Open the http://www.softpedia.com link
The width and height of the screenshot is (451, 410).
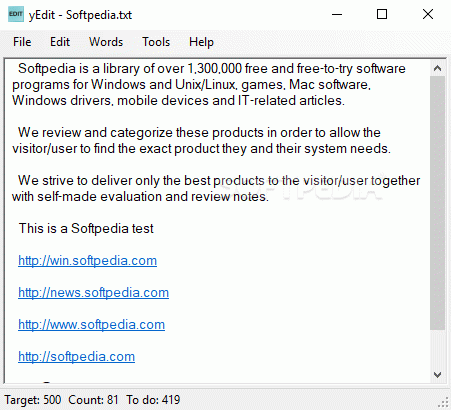tap(91, 324)
